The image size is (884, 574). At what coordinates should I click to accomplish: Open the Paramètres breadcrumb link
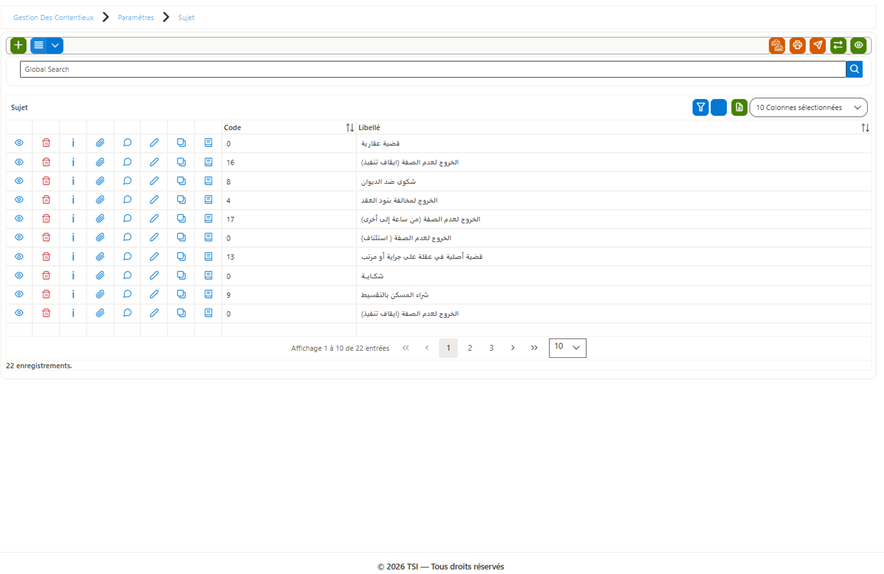pyautogui.click(x=136, y=17)
